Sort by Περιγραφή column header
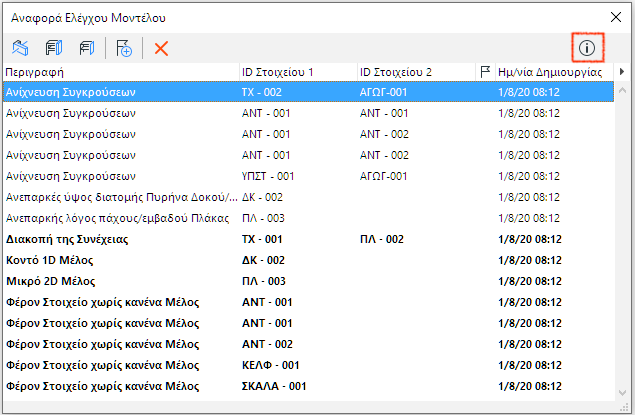Image resolution: width=635 pixels, height=415 pixels. click(x=121, y=72)
